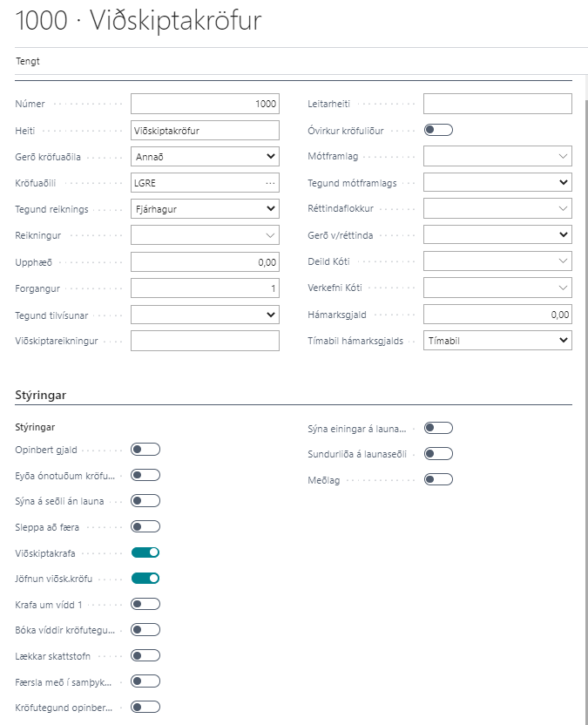Click the Heiti input field
The image size is (588, 725).
(x=205, y=131)
